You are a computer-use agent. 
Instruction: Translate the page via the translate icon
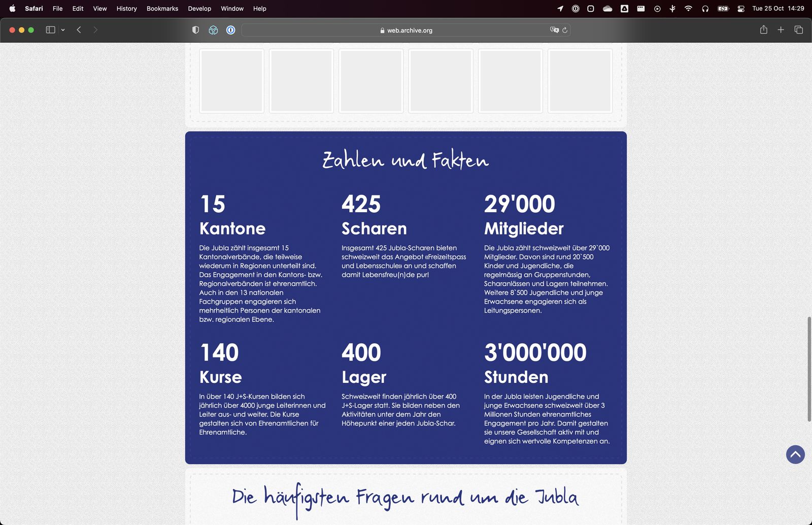tap(554, 30)
